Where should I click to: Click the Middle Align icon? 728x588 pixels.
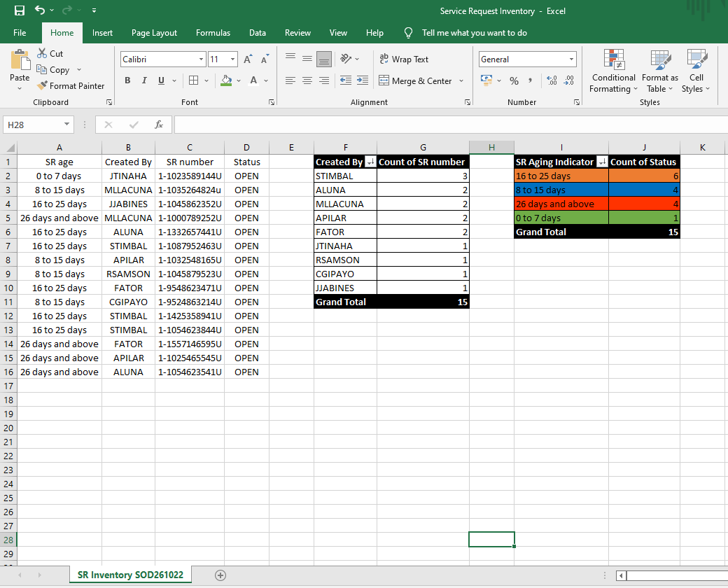click(307, 59)
